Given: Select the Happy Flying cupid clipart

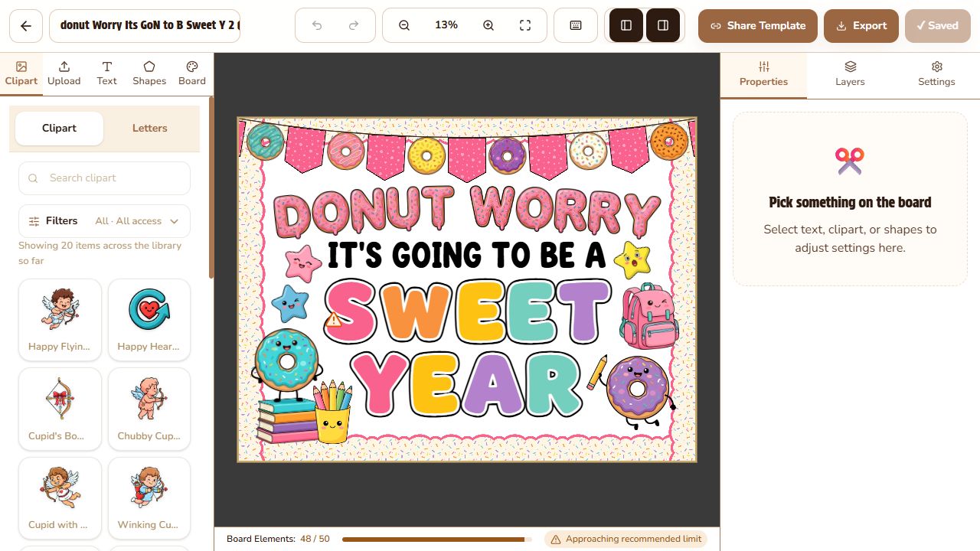Looking at the screenshot, I should [x=60, y=320].
